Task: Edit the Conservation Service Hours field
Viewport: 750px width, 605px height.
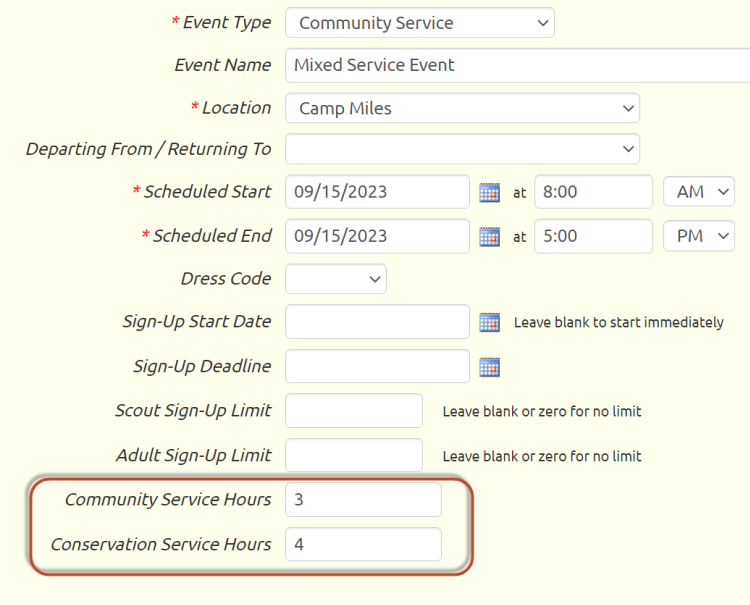Action: point(364,544)
